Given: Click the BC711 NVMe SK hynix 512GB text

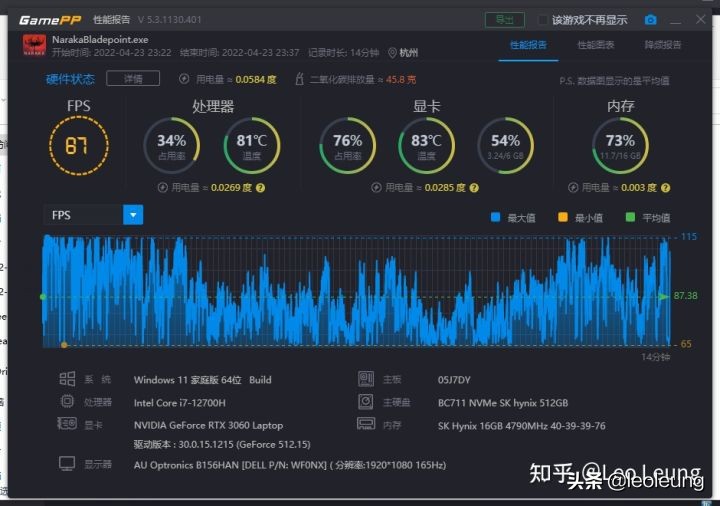Looking at the screenshot, I should pos(503,403).
